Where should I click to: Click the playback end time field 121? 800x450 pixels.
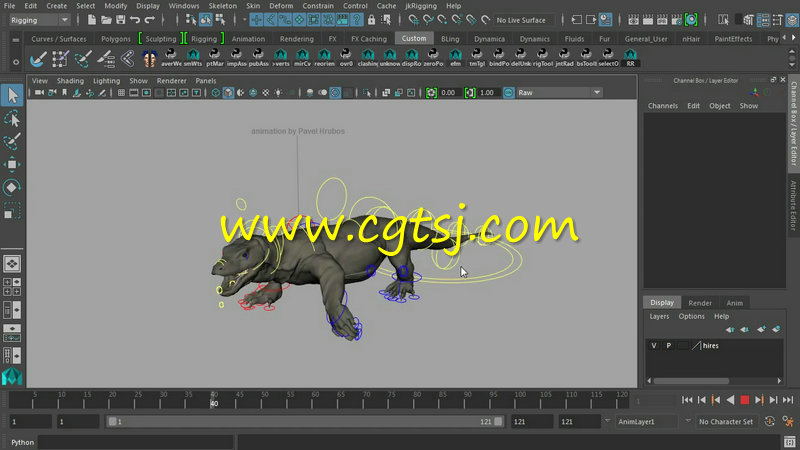pyautogui.click(x=531, y=421)
